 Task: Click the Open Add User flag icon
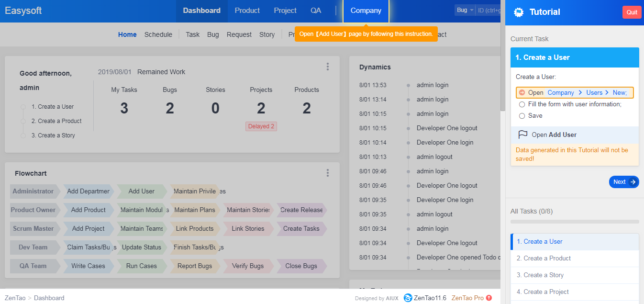coord(523,135)
